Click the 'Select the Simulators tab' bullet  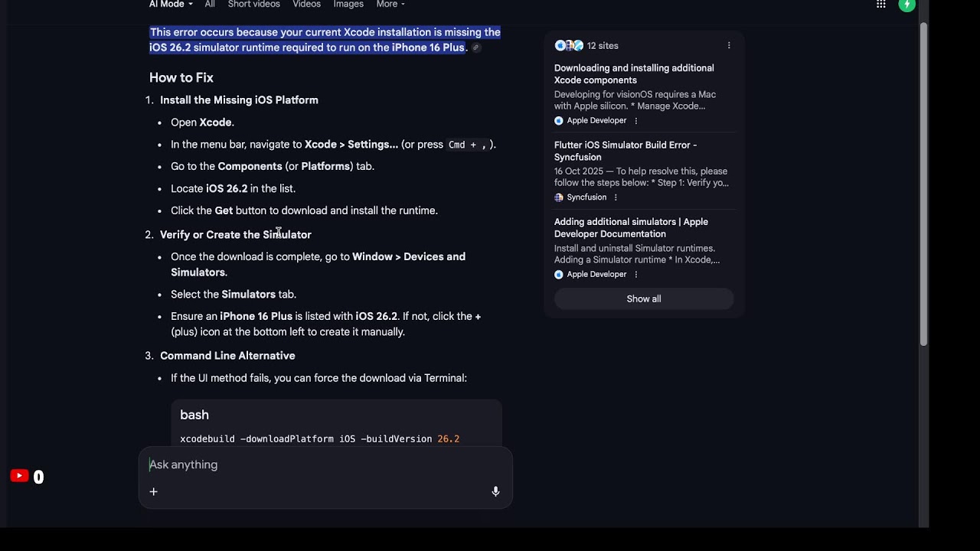234,295
